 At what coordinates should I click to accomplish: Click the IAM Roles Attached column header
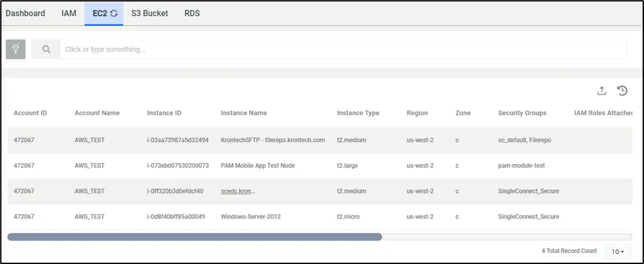[603, 113]
